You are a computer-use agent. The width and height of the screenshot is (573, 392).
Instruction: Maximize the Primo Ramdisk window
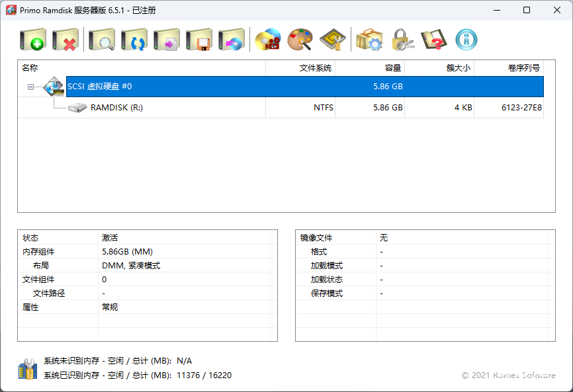527,10
